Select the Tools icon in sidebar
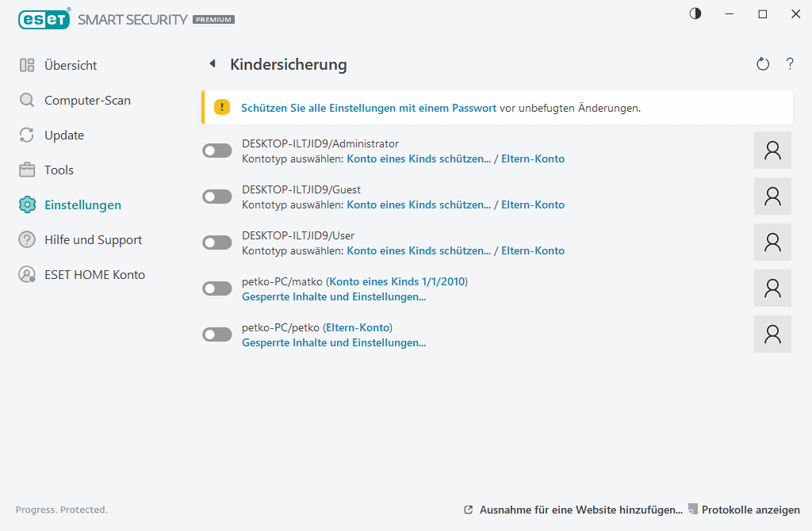The image size is (812, 531). point(26,170)
